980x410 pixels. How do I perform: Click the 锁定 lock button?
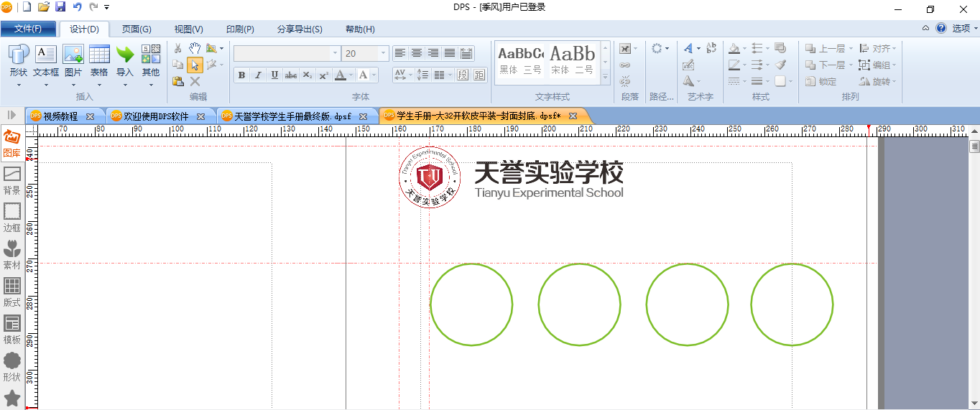[821, 81]
